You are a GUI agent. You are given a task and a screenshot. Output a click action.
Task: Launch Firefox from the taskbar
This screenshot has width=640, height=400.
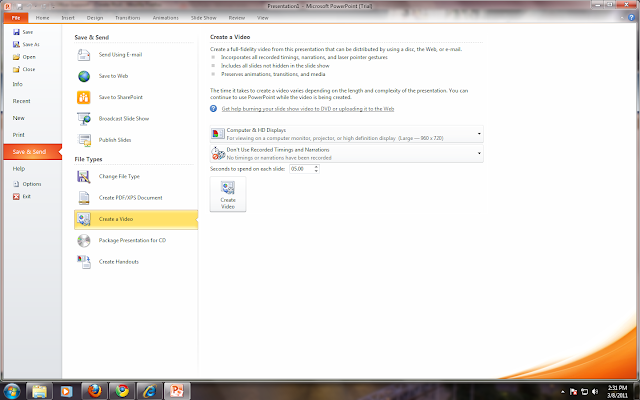pyautogui.click(x=95, y=391)
